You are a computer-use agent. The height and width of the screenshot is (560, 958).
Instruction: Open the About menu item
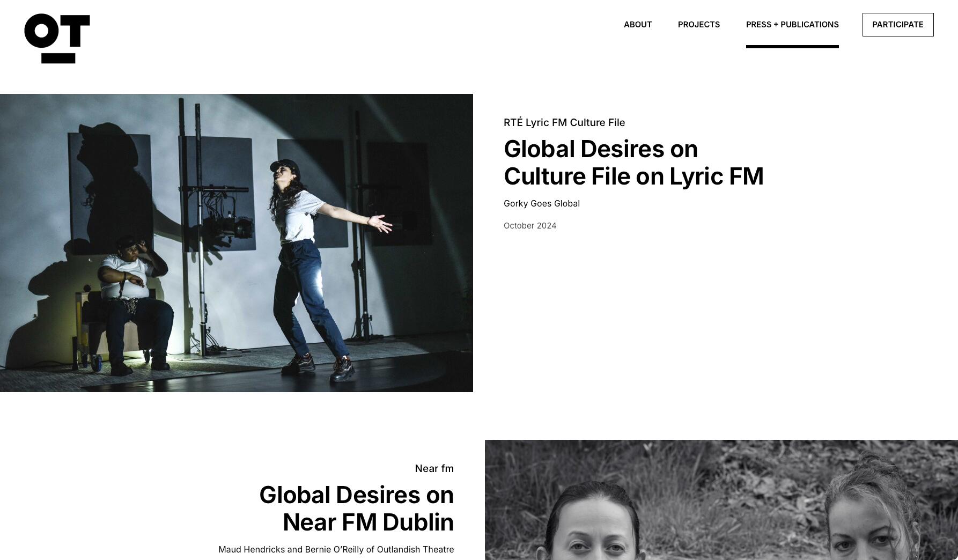click(x=638, y=25)
